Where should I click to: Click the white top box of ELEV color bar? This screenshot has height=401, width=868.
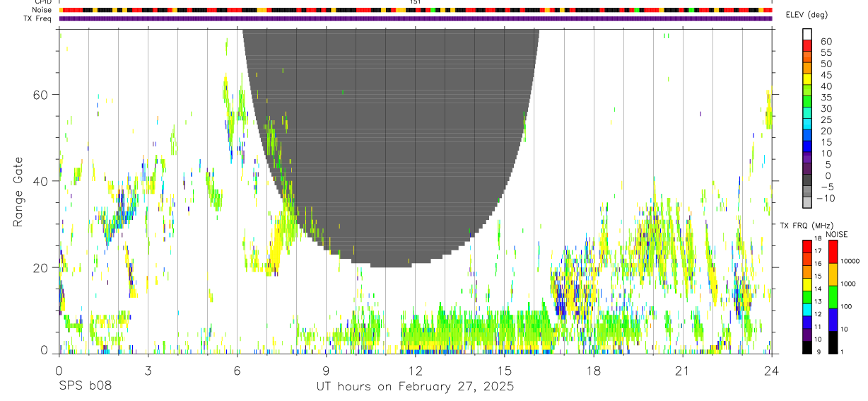[807, 34]
